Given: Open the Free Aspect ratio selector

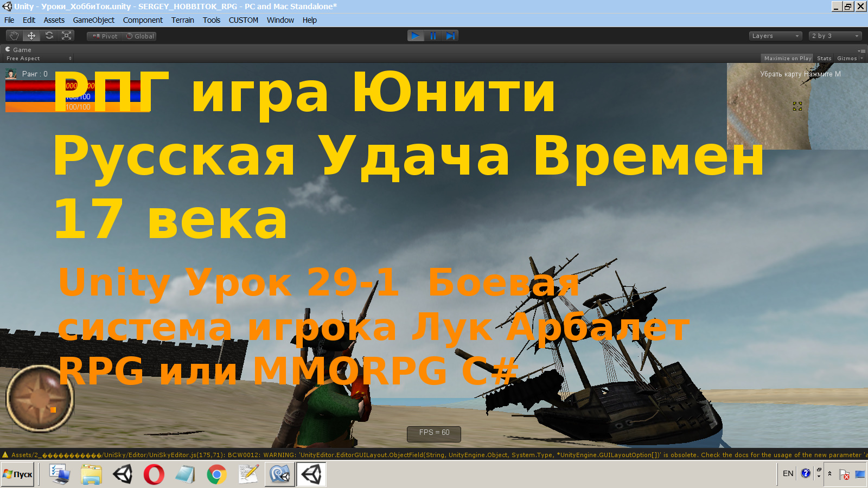Looking at the screenshot, I should point(38,58).
